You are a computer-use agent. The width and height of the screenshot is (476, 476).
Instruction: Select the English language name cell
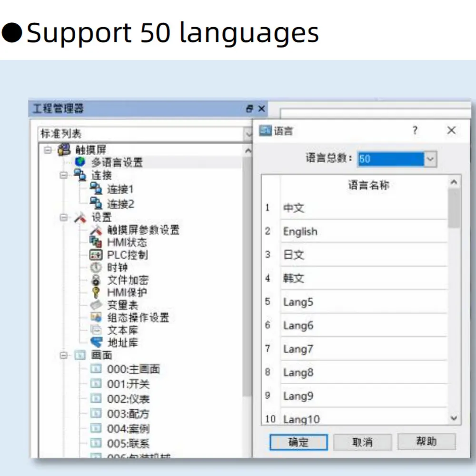pyautogui.click(x=364, y=231)
